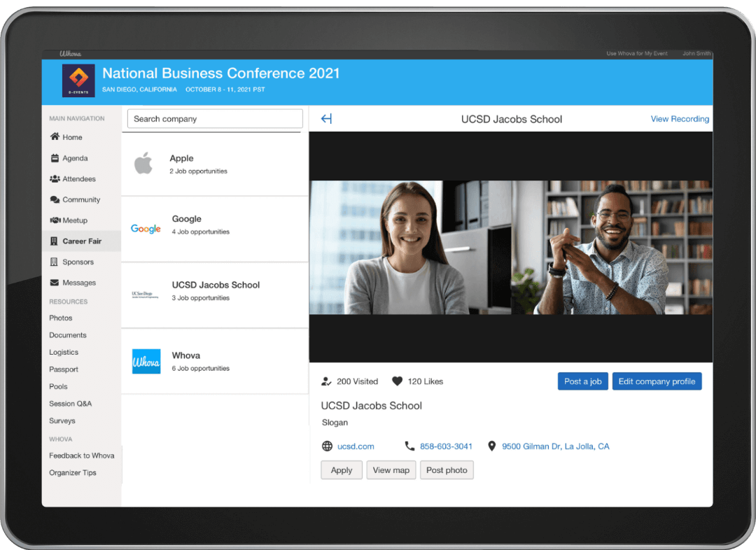Click the Agenda calendar icon
Viewport: 756px width, 550px height.
coord(55,157)
